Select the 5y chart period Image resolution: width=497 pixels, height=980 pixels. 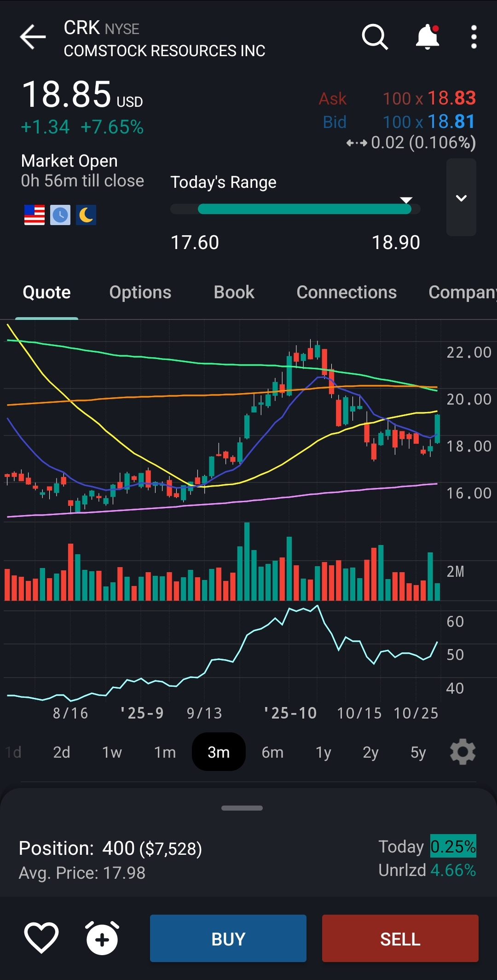(x=418, y=752)
